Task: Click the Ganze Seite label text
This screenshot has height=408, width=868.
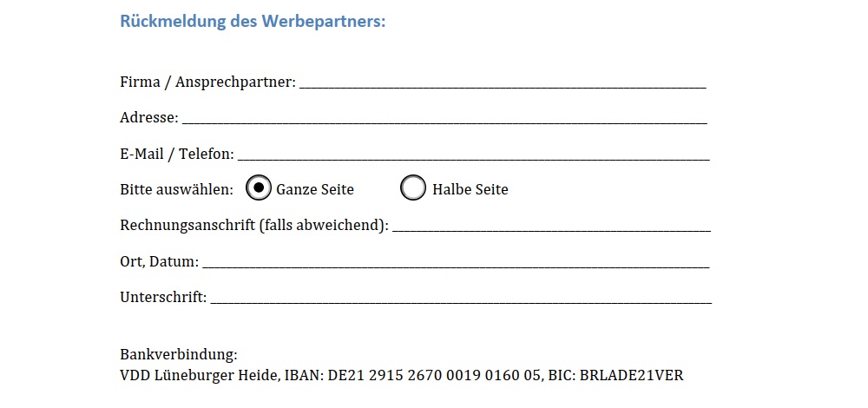Action: [315, 189]
